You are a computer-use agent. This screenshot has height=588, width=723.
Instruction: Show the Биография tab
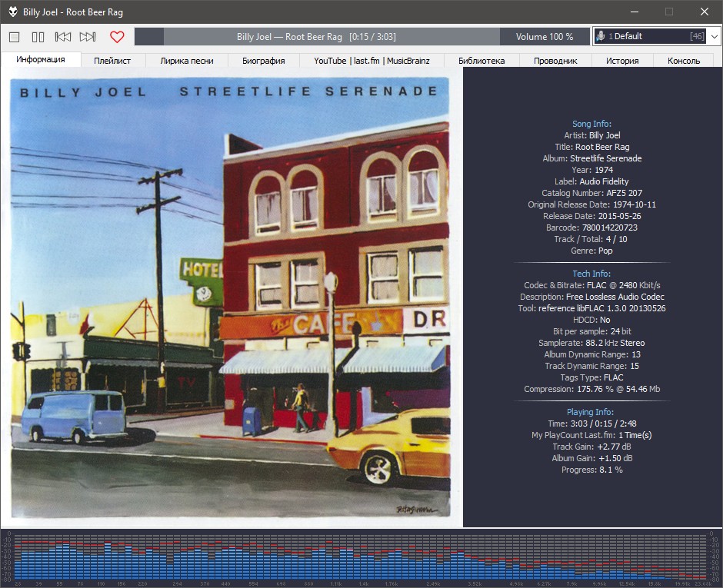pos(263,61)
